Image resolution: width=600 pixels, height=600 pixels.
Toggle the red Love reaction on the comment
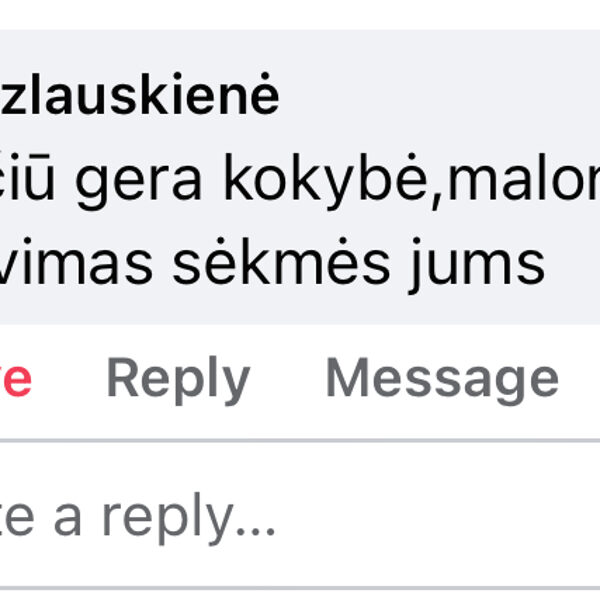pos(16,379)
